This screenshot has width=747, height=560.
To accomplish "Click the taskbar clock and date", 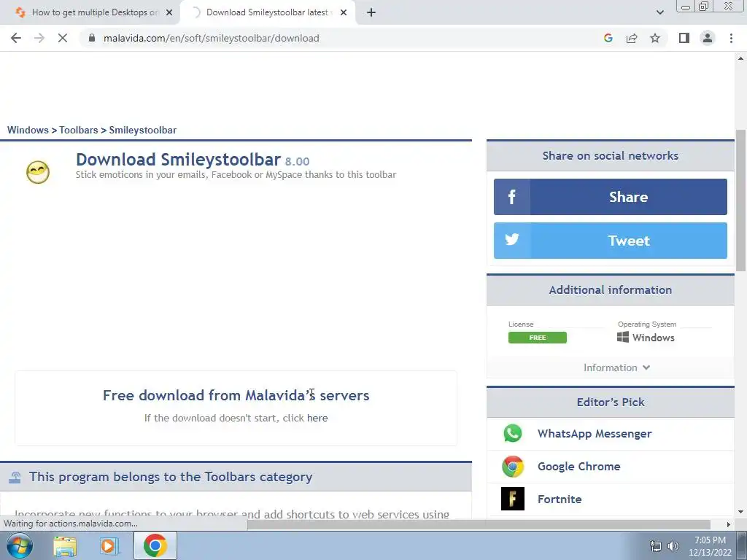I will [x=710, y=546].
